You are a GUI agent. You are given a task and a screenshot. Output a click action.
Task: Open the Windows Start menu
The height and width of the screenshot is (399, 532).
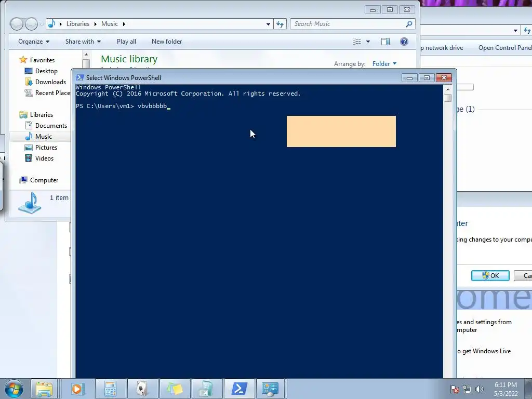pyautogui.click(x=14, y=389)
